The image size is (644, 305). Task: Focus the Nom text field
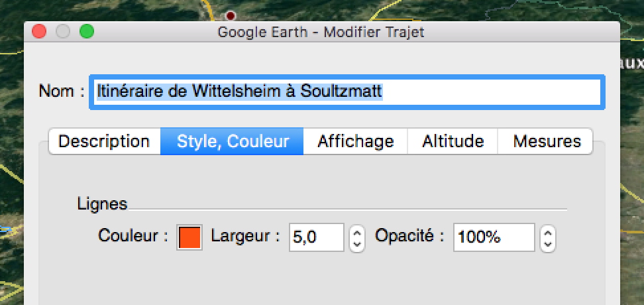347,92
